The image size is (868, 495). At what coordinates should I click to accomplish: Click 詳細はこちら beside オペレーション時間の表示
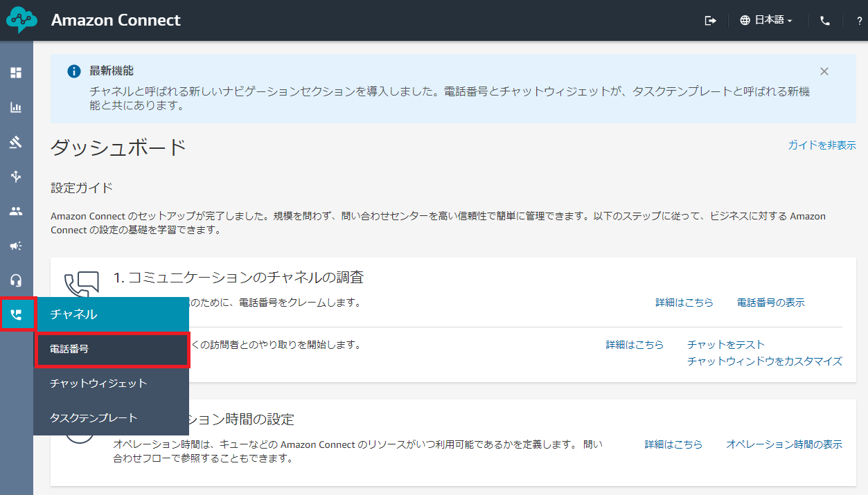pos(673,444)
